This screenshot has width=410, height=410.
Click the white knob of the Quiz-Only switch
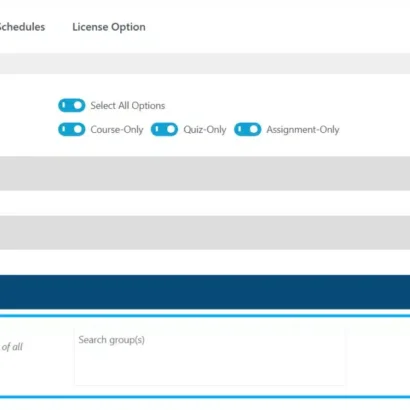[x=171, y=129]
